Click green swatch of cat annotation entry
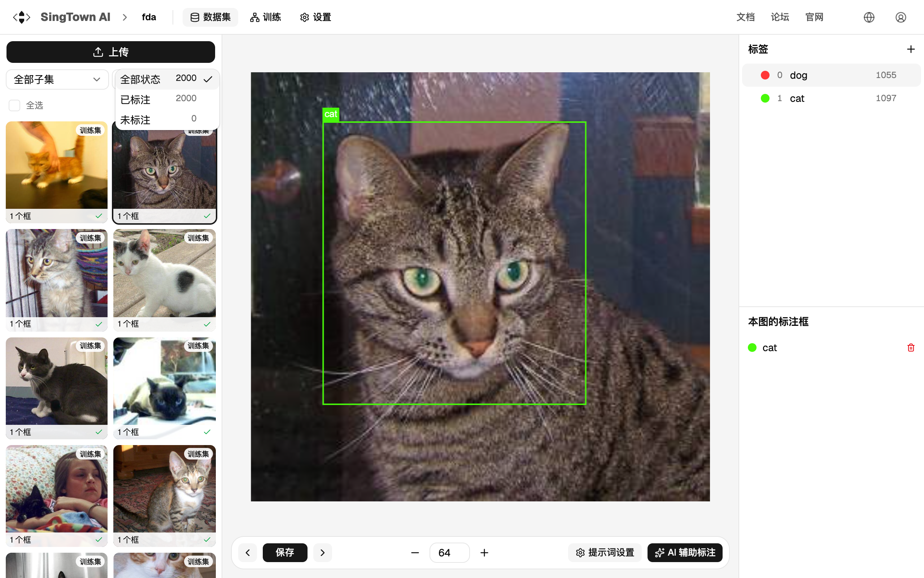The height and width of the screenshot is (578, 924). (x=752, y=348)
